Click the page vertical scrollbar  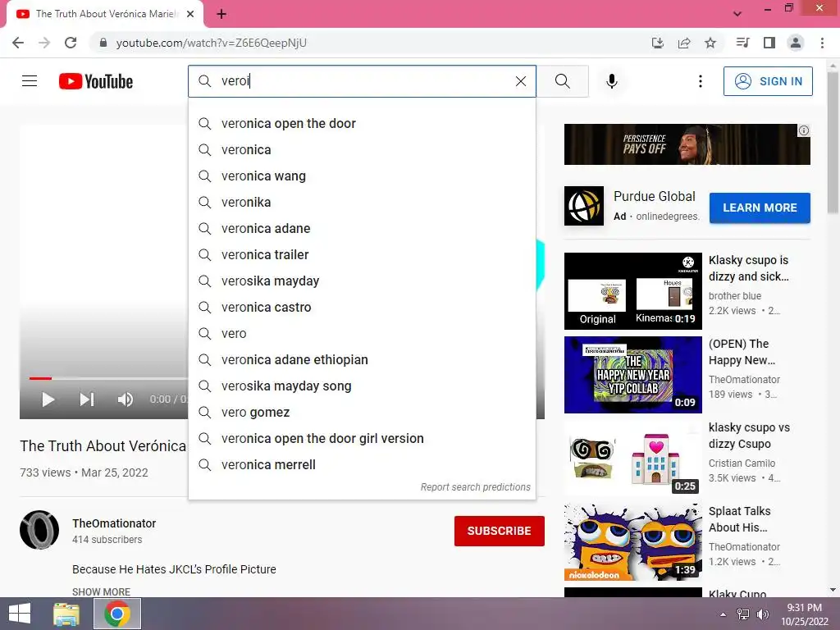(833, 143)
